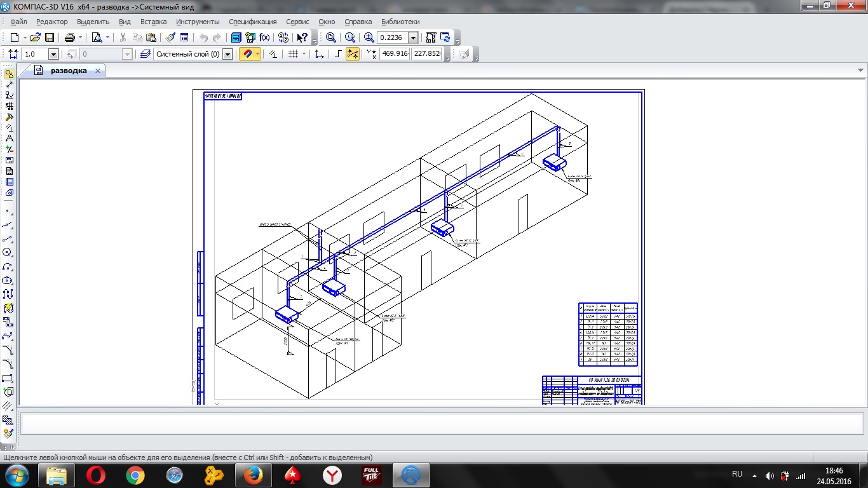
Task: Toggle the highlighted cursor rounding icon
Action: click(x=353, y=54)
